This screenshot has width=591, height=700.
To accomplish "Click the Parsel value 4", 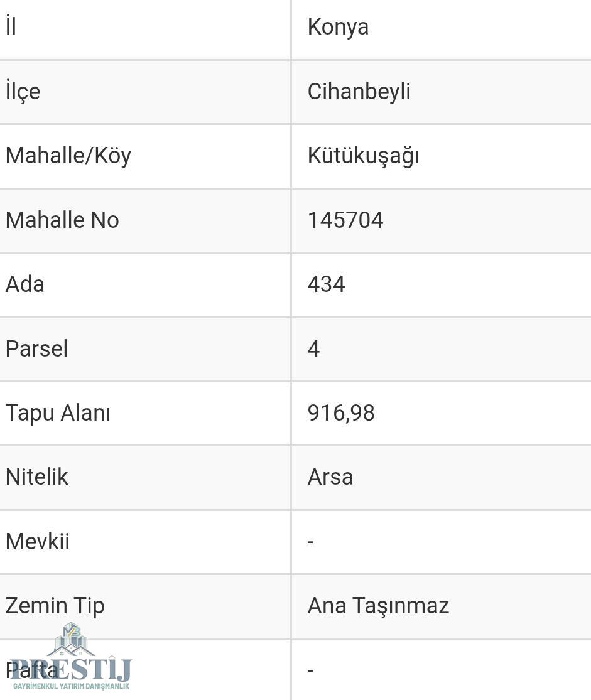I will click(x=313, y=348).
